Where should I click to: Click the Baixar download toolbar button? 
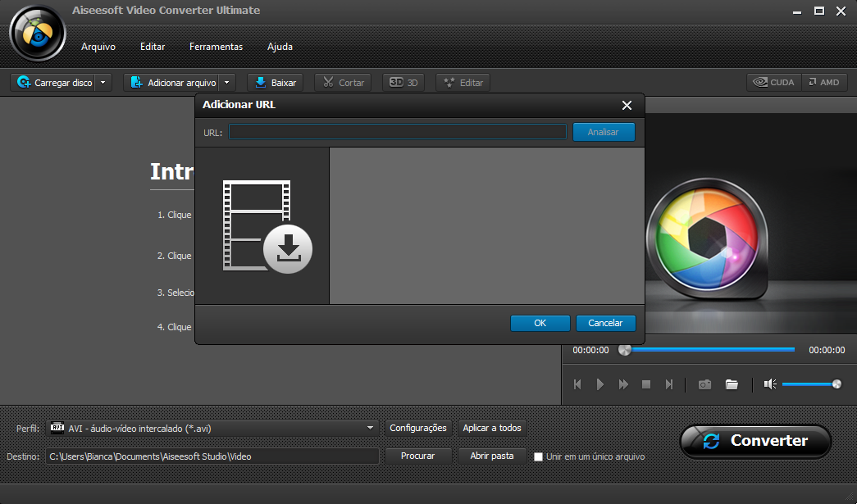(x=275, y=83)
